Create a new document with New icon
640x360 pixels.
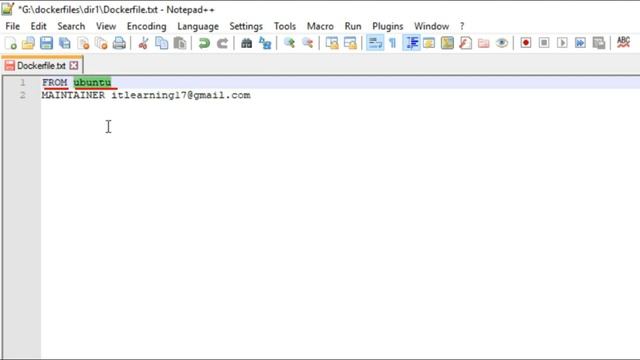tap(11, 43)
